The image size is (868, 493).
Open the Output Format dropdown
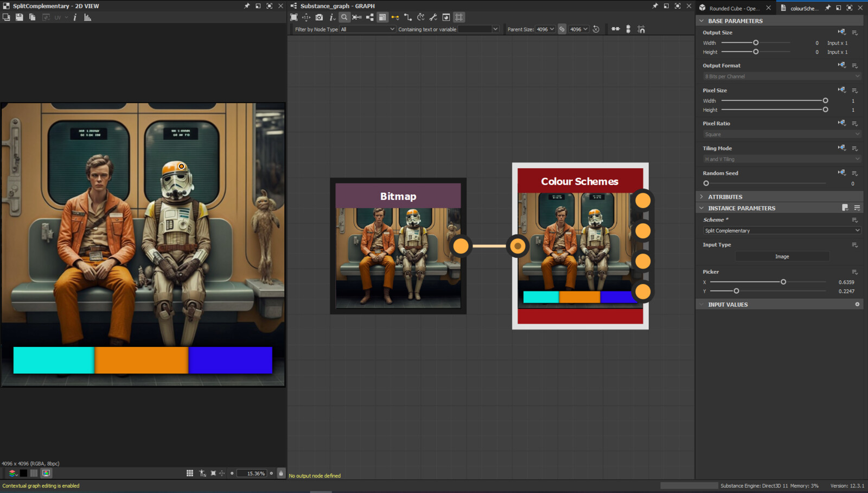point(782,77)
